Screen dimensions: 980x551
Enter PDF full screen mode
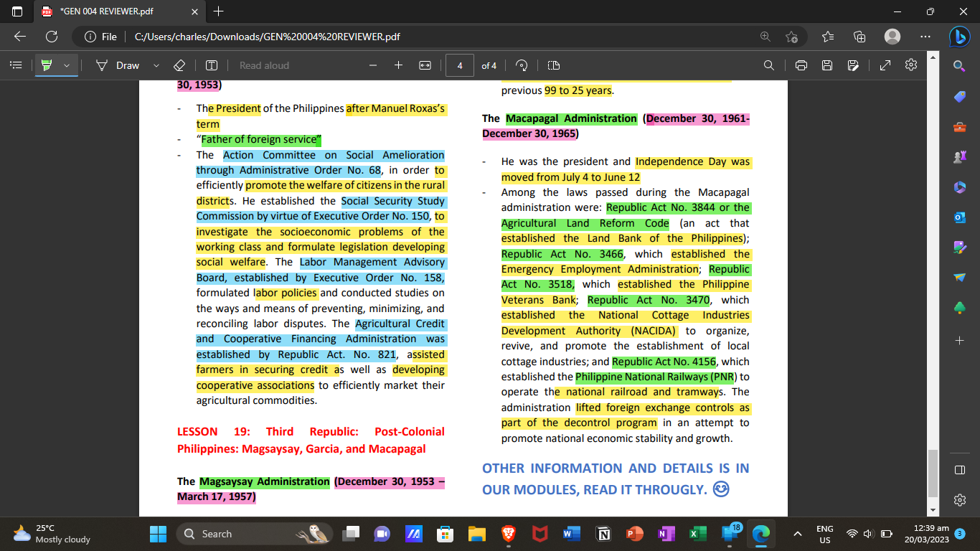pos(885,65)
